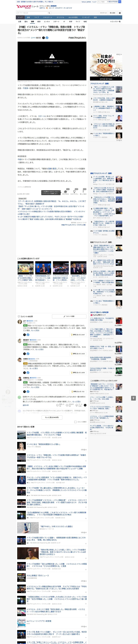Share the article on Facebook below the headline
The width and height of the screenshot is (138, 644).
pyautogui.click(x=47, y=38)
